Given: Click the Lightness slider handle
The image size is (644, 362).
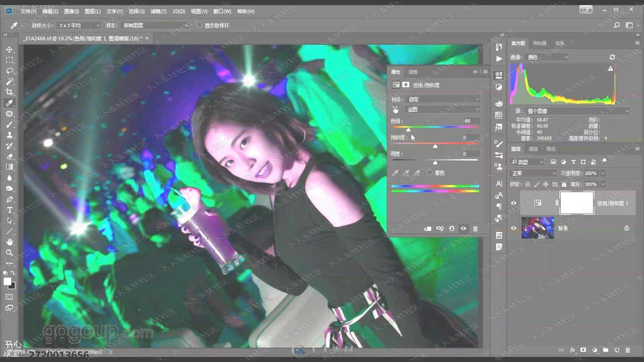Looking at the screenshot, I should point(435,163).
